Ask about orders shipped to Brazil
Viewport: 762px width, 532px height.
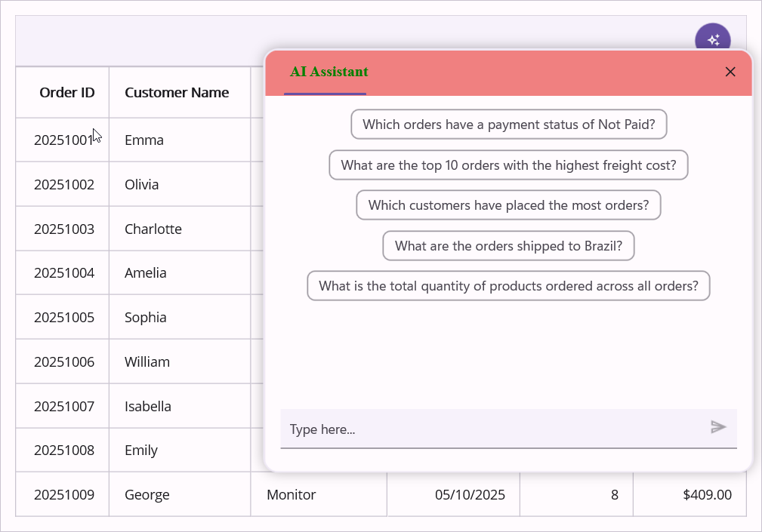[508, 245]
